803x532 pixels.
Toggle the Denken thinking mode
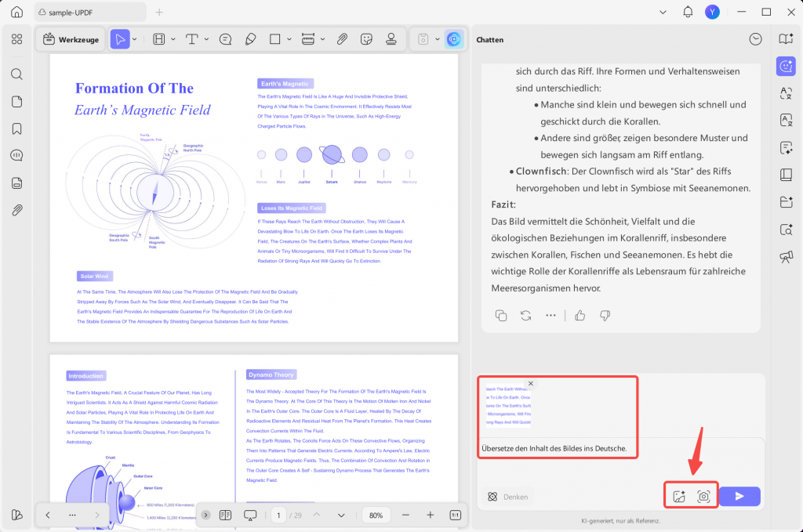pyautogui.click(x=507, y=497)
